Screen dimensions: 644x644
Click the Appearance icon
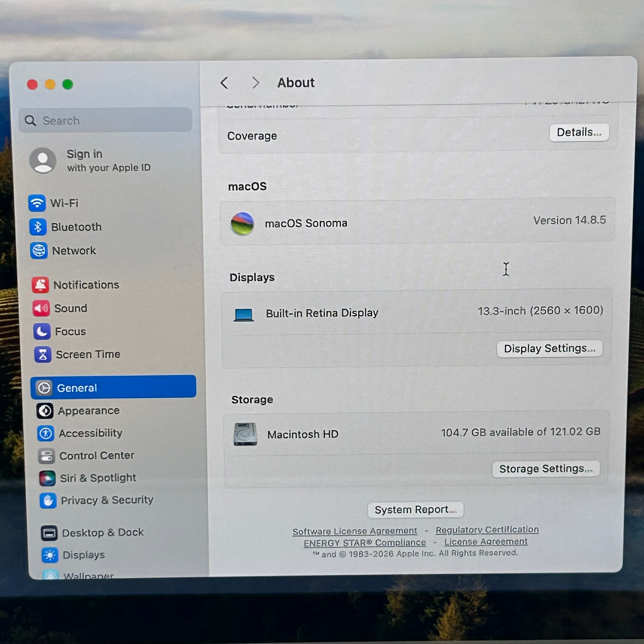(45, 411)
